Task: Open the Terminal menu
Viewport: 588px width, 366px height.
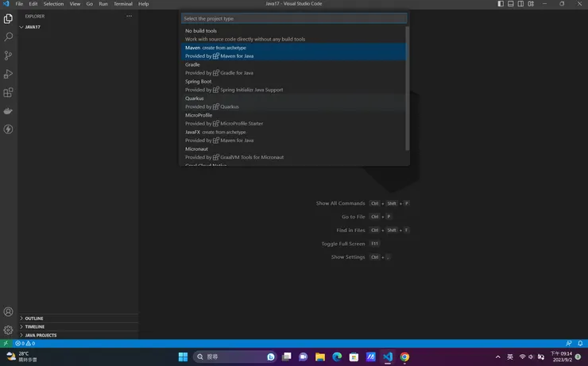Action: 122,4
